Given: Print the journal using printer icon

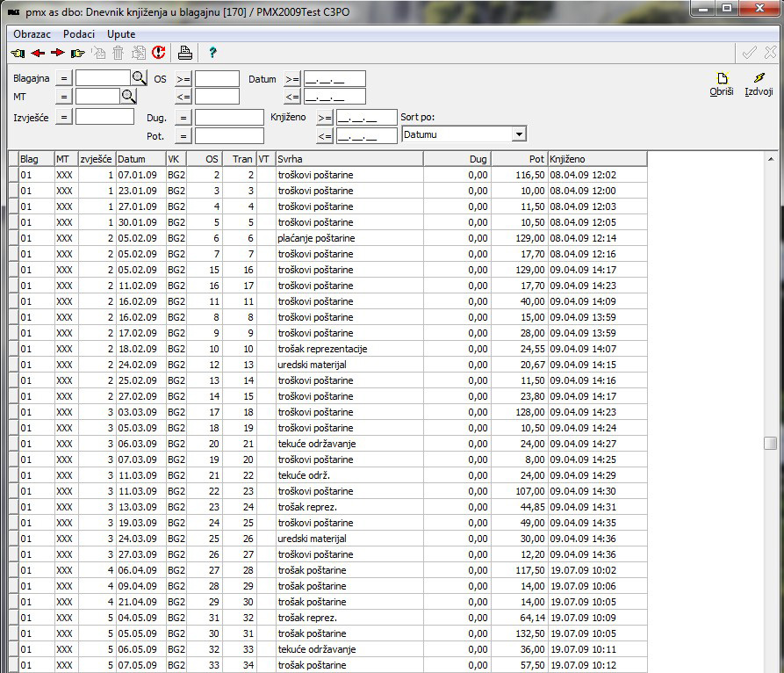Looking at the screenshot, I should click(185, 53).
